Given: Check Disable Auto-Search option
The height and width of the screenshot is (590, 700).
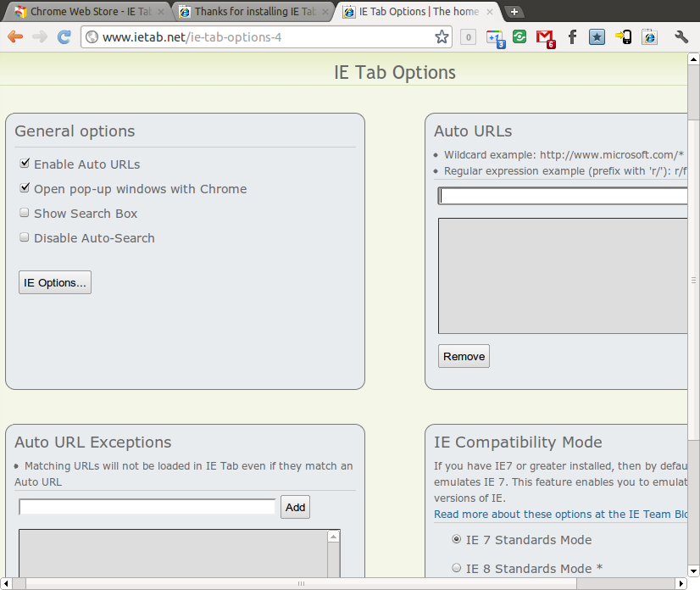Looking at the screenshot, I should pyautogui.click(x=24, y=237).
